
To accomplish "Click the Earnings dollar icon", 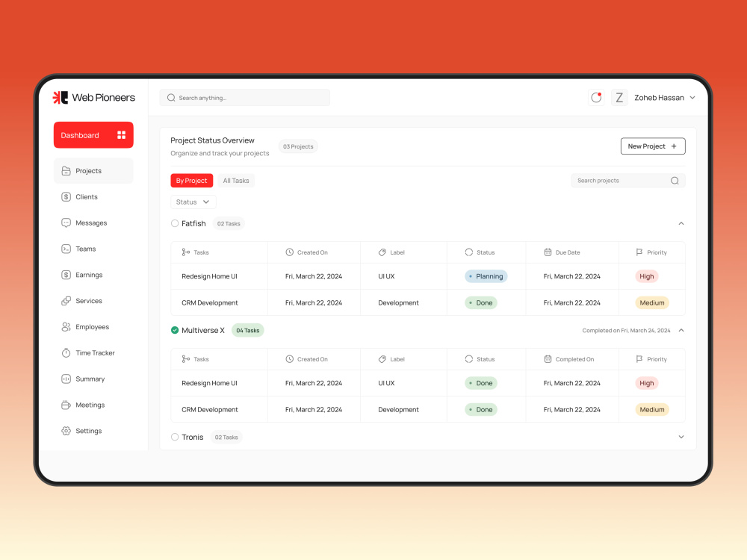I will point(66,275).
